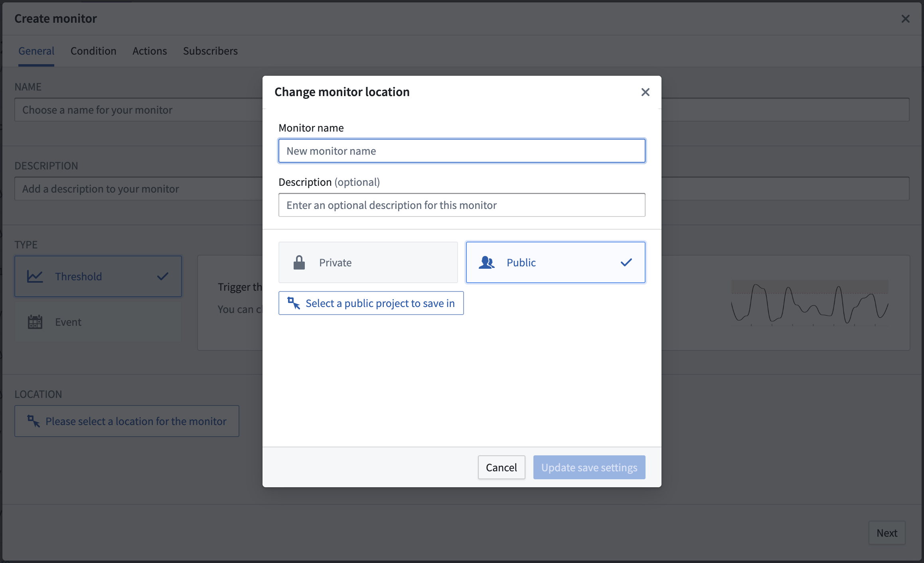Click Update save settings button

[x=589, y=467]
